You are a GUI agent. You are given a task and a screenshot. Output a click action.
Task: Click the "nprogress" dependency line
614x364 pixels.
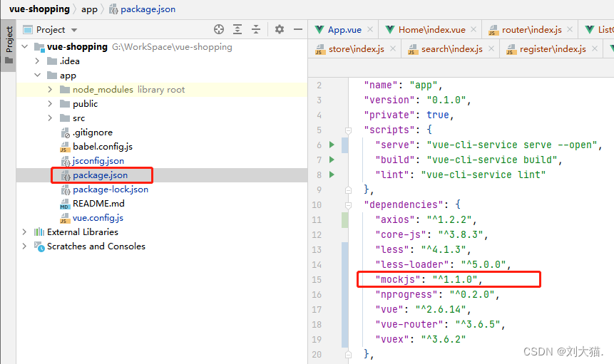coord(437,294)
